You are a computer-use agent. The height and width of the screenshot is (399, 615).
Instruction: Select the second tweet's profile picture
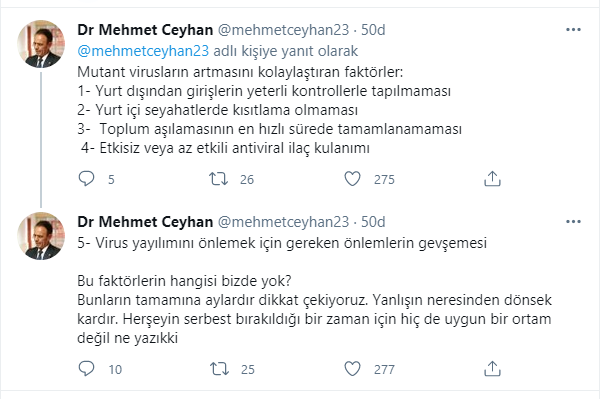coord(41,236)
